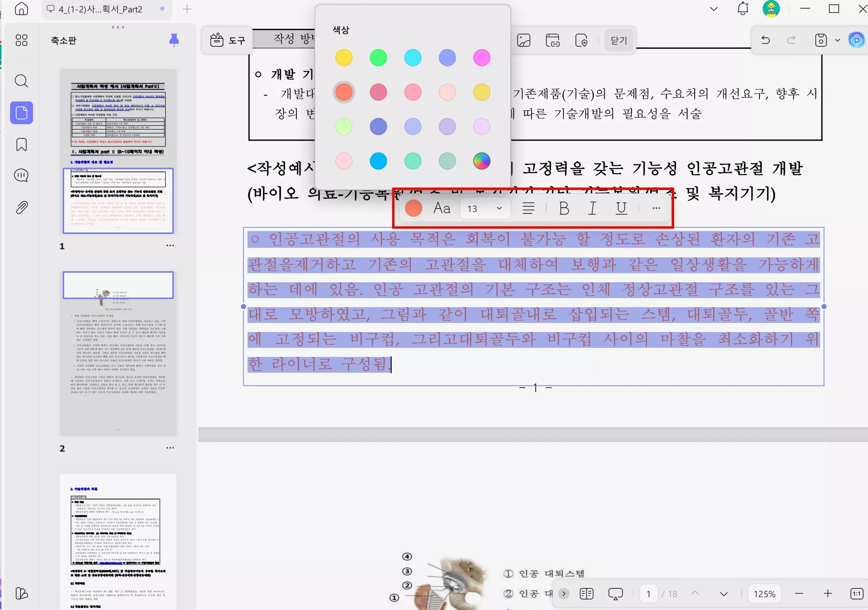This screenshot has width=868, height=610.
Task: Expand the save options chevron
Action: point(837,40)
